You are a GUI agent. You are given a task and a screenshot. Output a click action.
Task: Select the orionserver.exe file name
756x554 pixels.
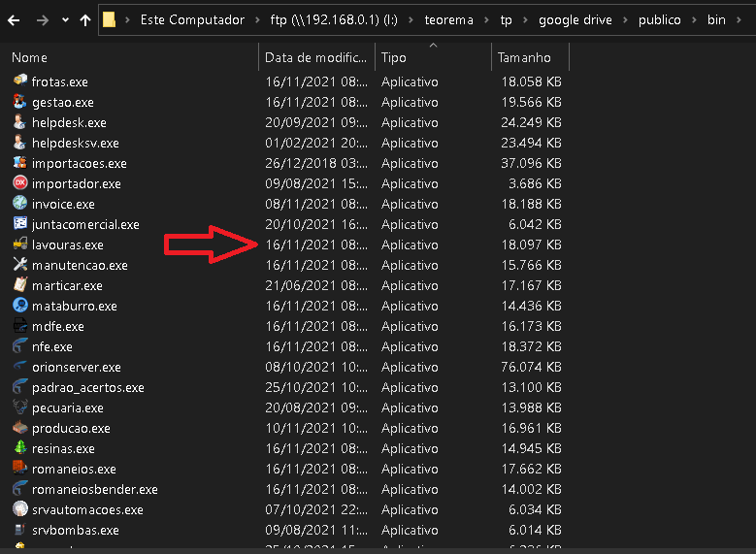point(76,368)
